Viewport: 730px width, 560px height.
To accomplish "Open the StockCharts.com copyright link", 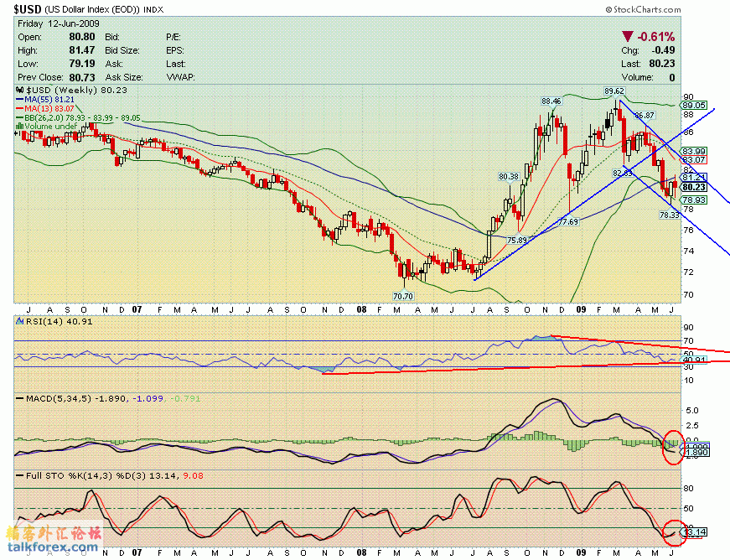I will pos(643,9).
